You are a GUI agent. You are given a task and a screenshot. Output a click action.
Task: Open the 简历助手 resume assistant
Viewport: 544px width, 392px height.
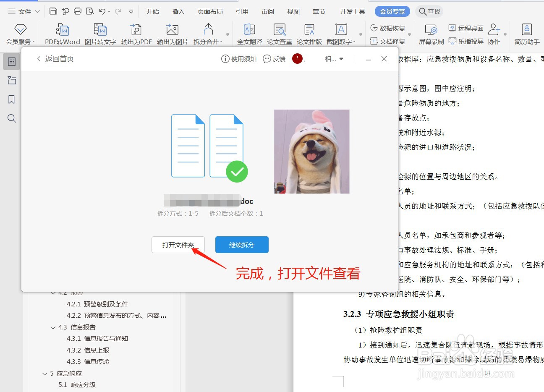click(526, 34)
